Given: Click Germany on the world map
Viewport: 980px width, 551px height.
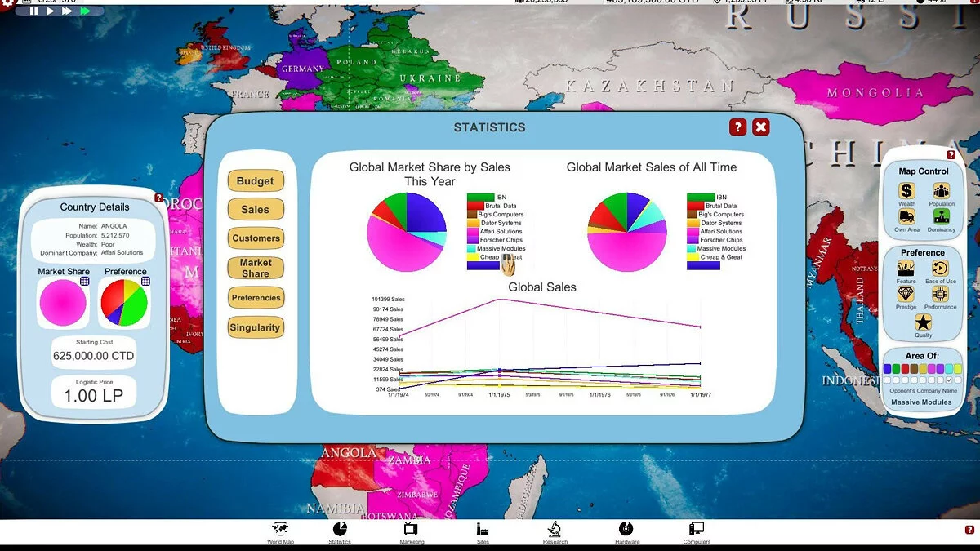Looking at the screenshot, I should (303, 69).
